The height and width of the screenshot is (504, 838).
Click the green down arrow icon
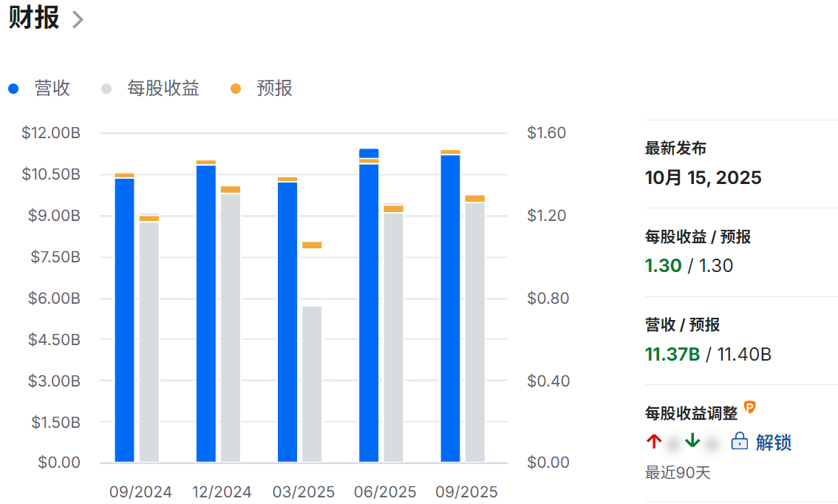[692, 442]
